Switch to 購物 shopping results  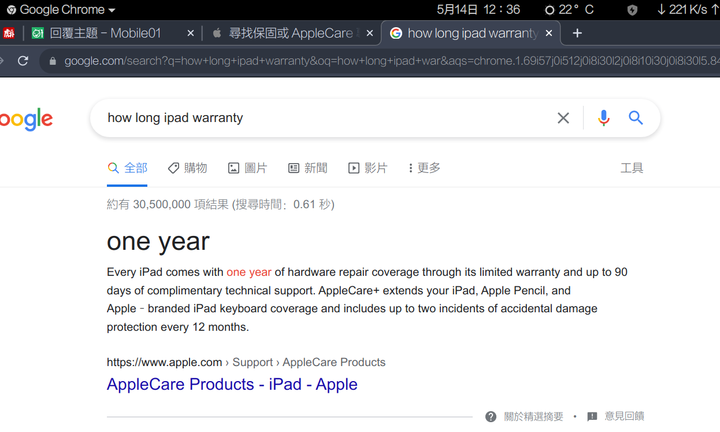[x=188, y=168]
